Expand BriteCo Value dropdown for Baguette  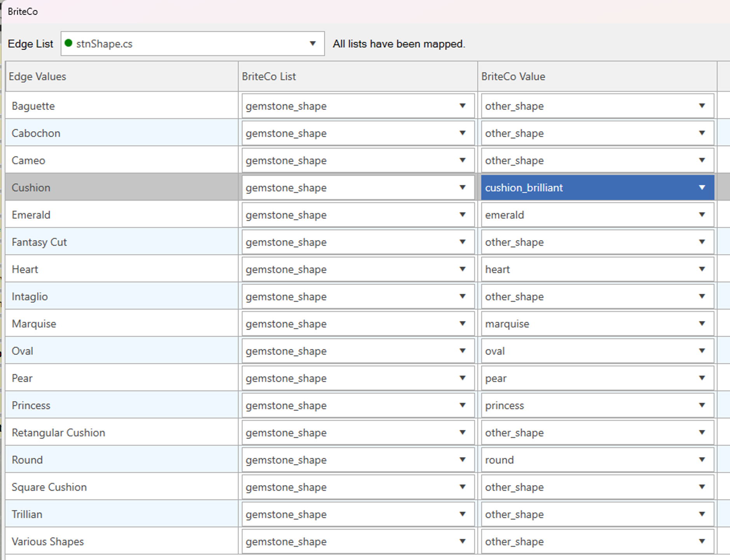point(702,106)
